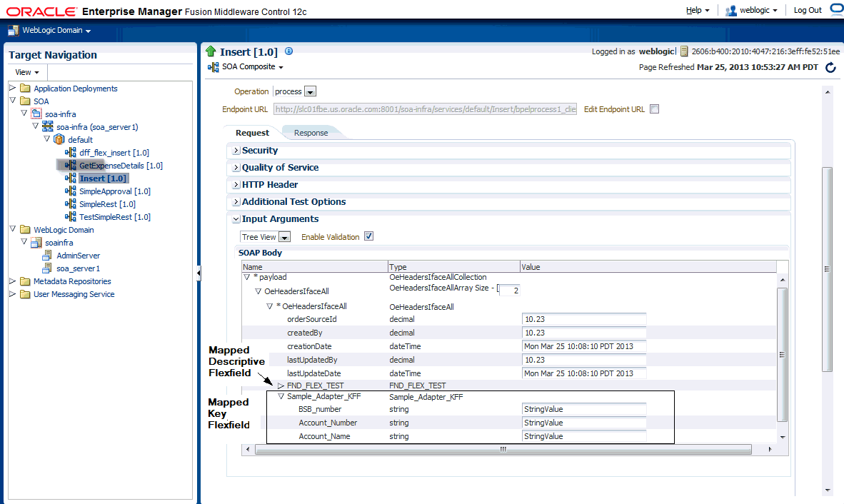The height and width of the screenshot is (504, 844).
Task: Click the Endpoint URL field
Action: pyautogui.click(x=426, y=109)
